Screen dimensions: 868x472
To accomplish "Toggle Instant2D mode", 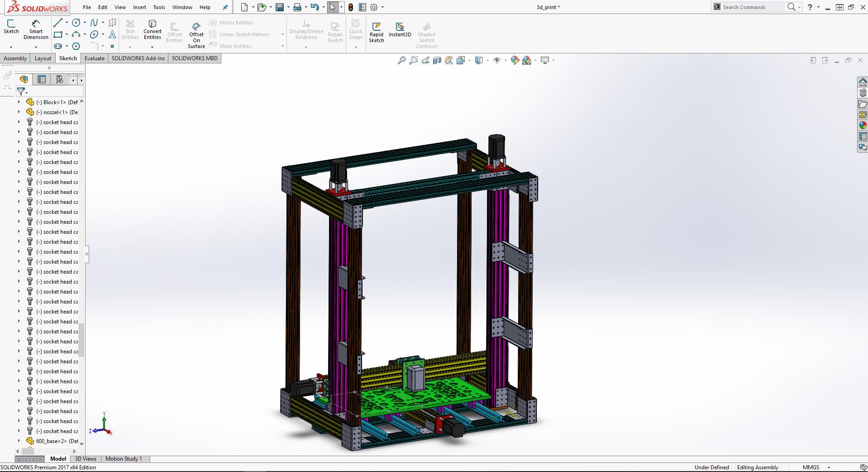I will [x=400, y=29].
